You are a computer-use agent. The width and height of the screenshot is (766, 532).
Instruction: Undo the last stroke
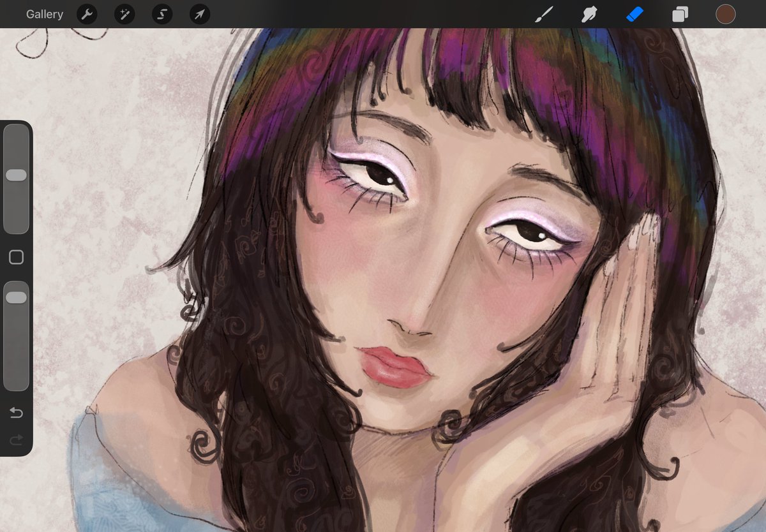(x=16, y=413)
